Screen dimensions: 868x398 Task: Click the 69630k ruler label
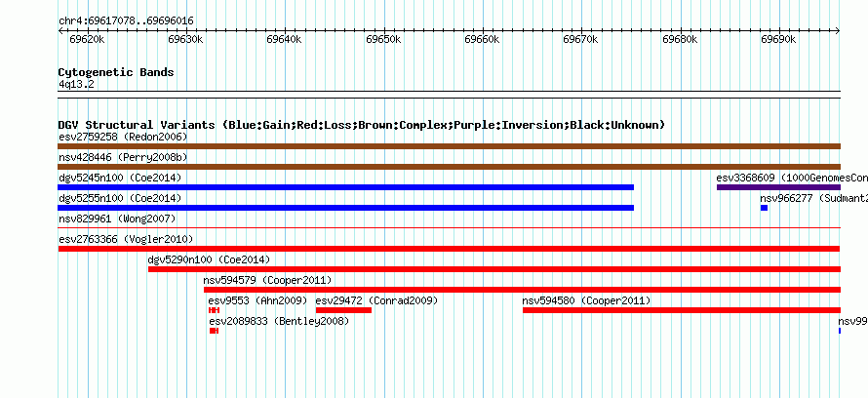[x=186, y=39]
